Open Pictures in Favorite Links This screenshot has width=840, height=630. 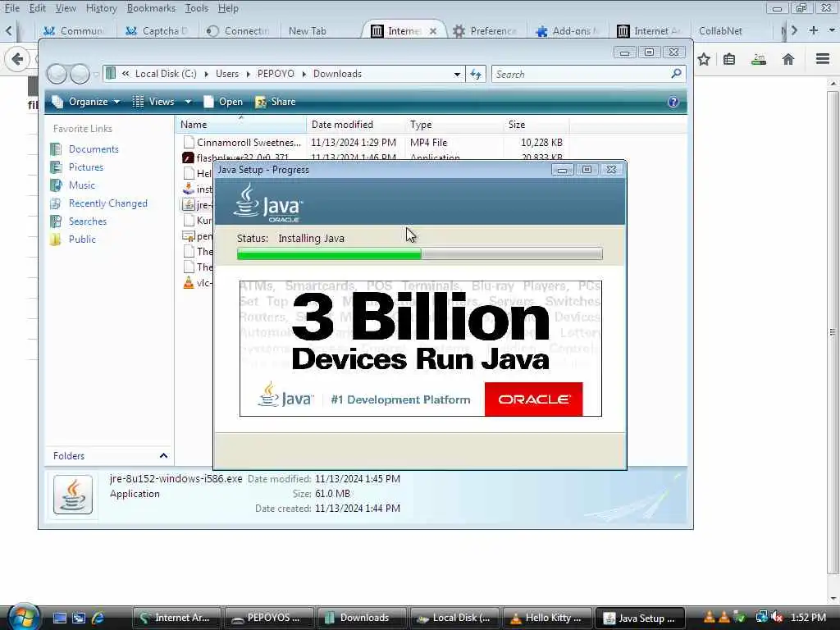point(85,167)
